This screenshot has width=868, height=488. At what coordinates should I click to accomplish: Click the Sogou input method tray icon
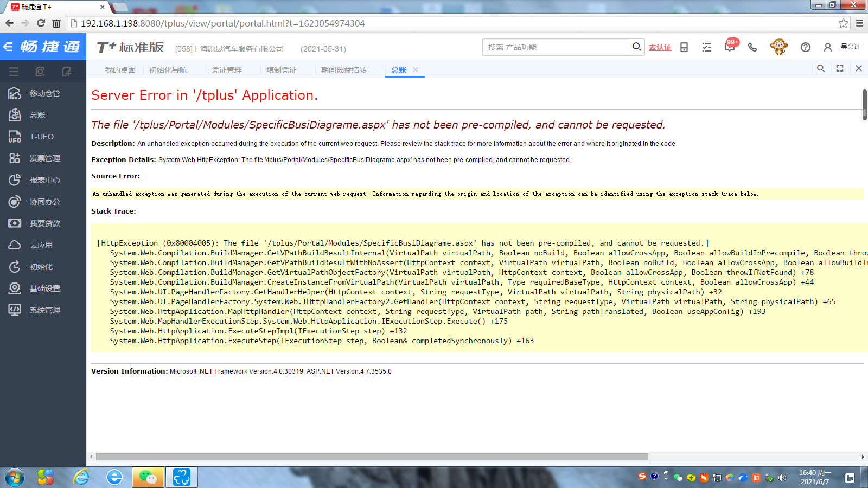click(642, 476)
